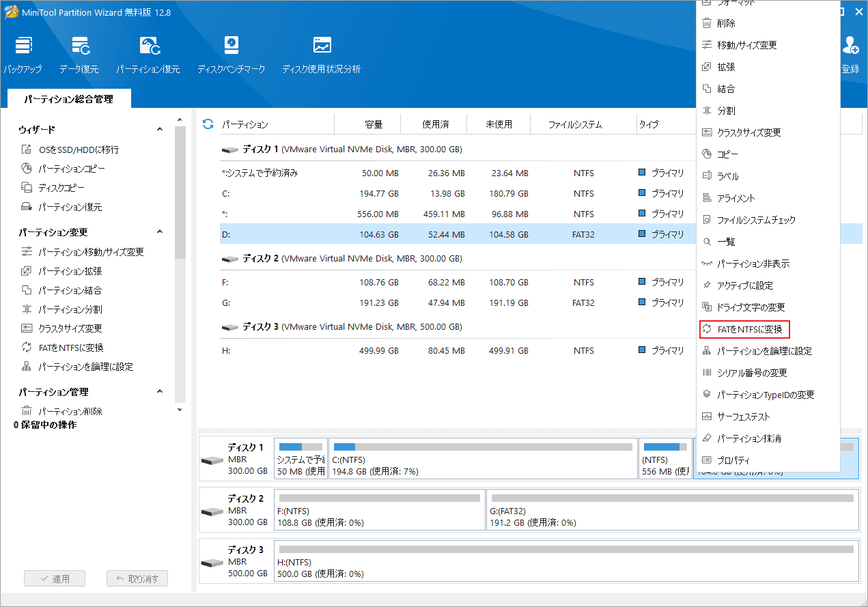Image resolution: width=868 pixels, height=607 pixels.
Task: Click the sidebar scroll down arrow
Action: pyautogui.click(x=180, y=410)
